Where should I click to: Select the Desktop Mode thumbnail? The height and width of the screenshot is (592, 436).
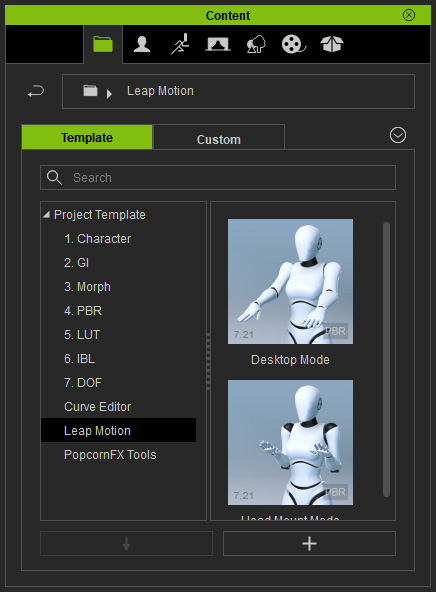click(290, 282)
